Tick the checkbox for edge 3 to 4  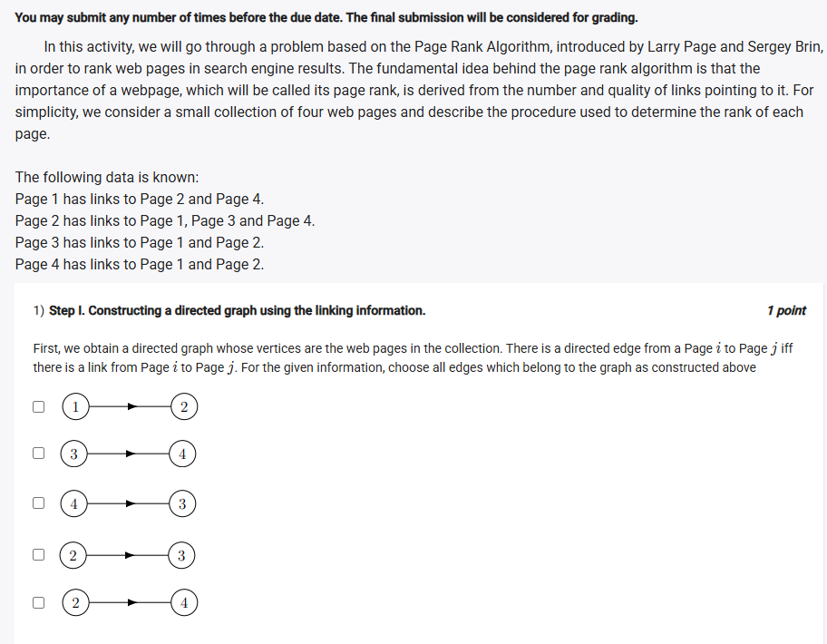click(39, 452)
